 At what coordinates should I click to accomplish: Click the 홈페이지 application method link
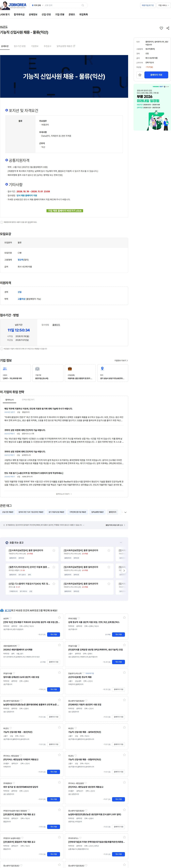(56, 325)
